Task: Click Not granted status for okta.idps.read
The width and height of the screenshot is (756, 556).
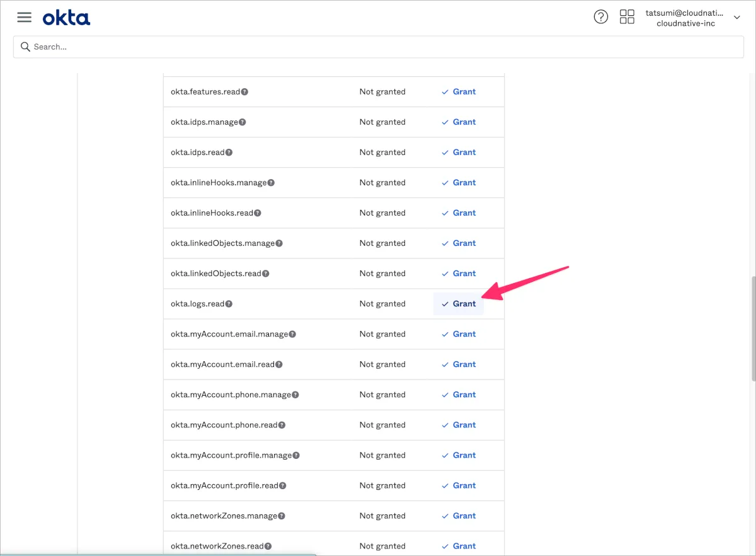Action: point(382,152)
